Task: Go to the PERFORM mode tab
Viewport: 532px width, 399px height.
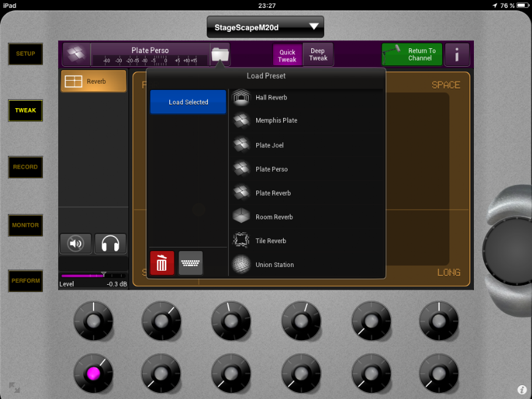Action: 26,281
